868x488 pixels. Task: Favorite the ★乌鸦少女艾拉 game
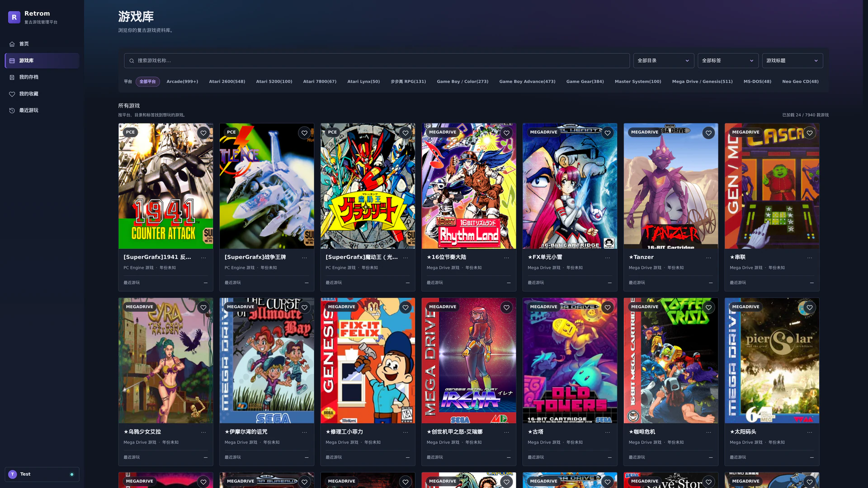point(203,308)
